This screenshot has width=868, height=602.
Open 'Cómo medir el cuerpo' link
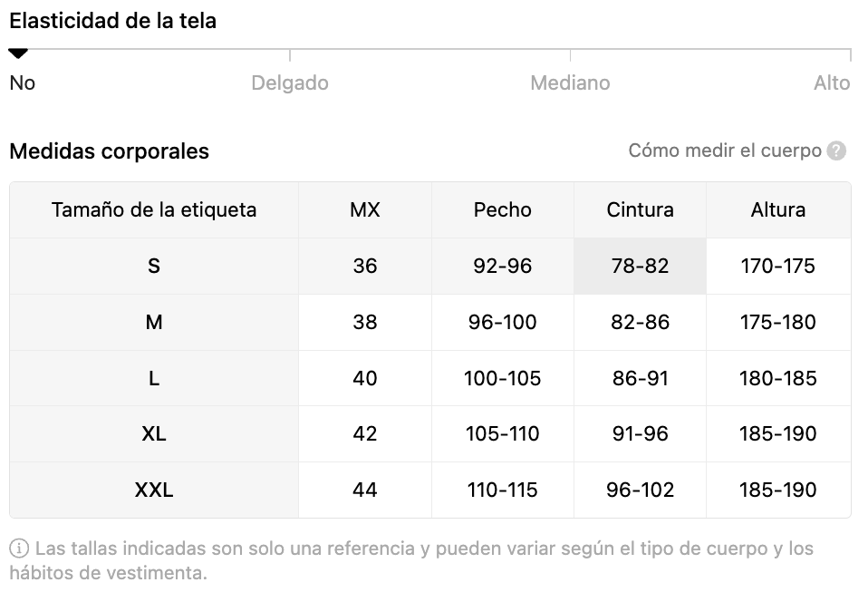click(725, 150)
